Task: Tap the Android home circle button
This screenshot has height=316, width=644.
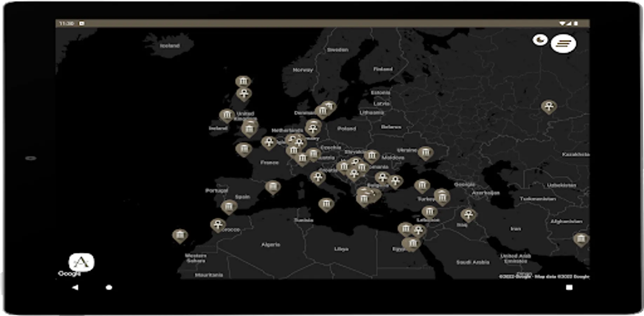Action: pyautogui.click(x=109, y=288)
